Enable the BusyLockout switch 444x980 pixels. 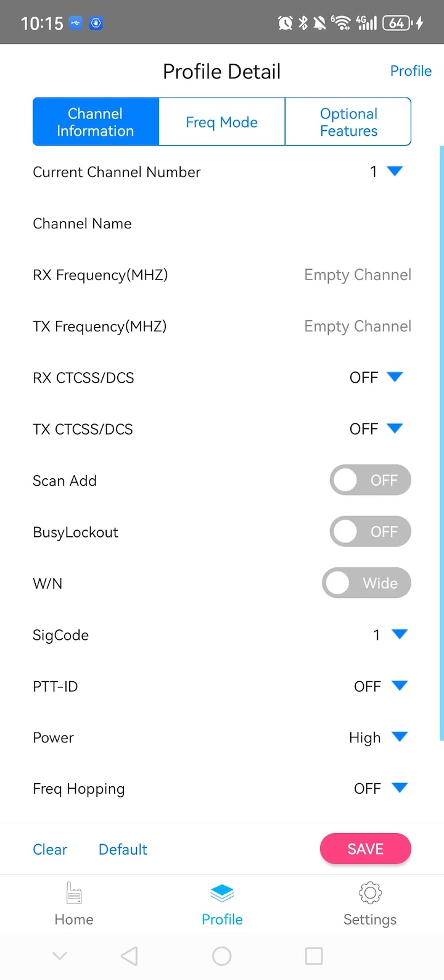370,531
